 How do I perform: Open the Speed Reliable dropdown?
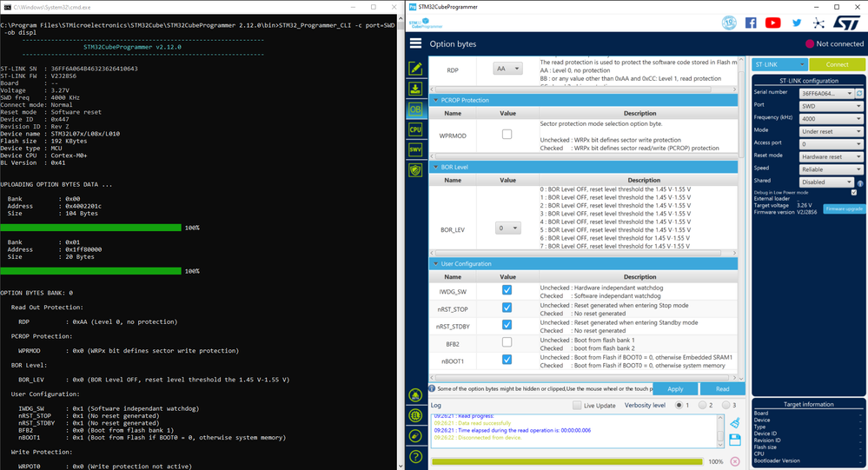[x=831, y=170]
